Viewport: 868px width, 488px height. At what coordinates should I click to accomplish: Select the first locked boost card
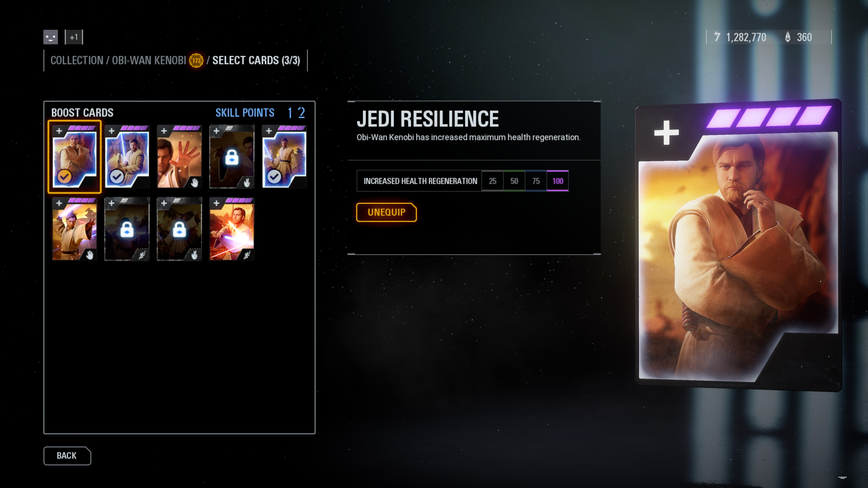pyautogui.click(x=231, y=157)
